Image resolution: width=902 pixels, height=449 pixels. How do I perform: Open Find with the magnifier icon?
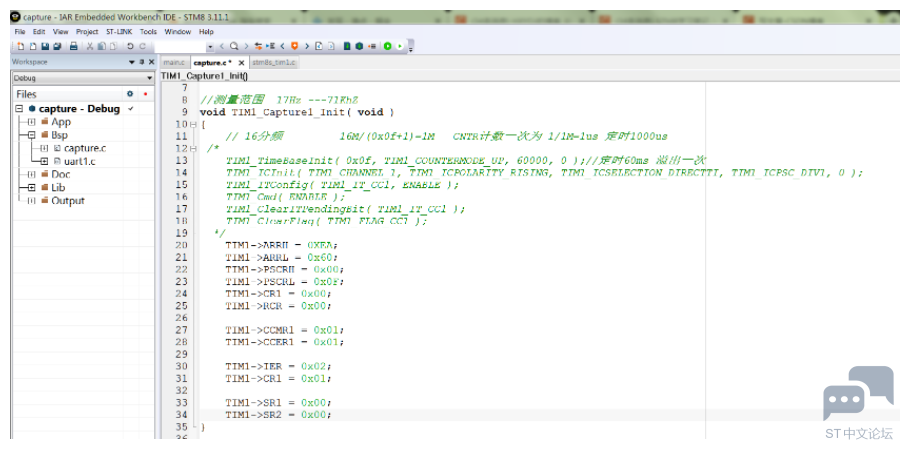[234, 46]
